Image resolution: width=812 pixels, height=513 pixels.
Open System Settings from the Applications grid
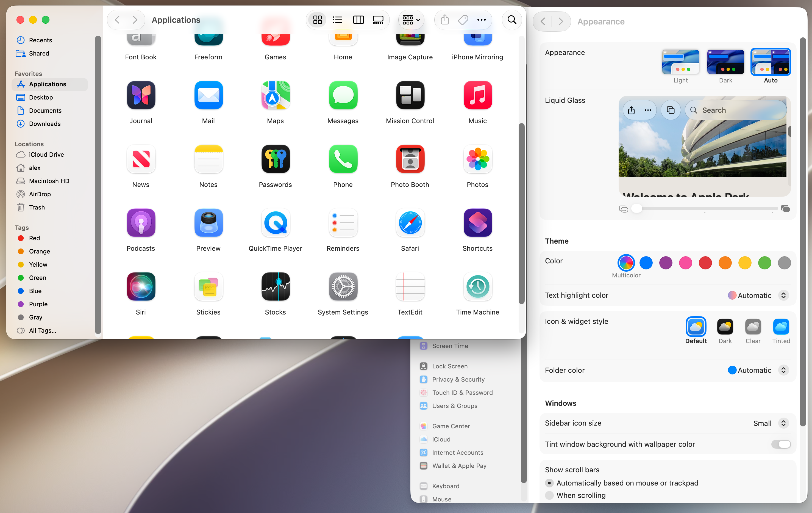pos(343,286)
